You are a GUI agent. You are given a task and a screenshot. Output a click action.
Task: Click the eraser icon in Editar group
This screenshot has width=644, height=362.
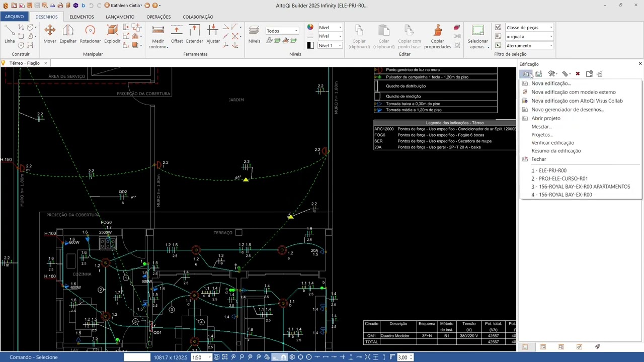pos(457,28)
